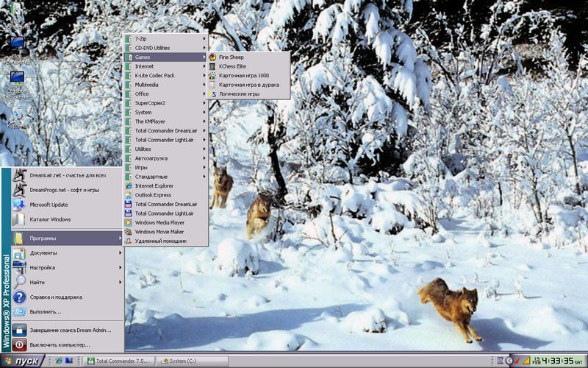This screenshot has height=368, width=588.
Task: Click Выключить компьютер button
Action: 60,344
